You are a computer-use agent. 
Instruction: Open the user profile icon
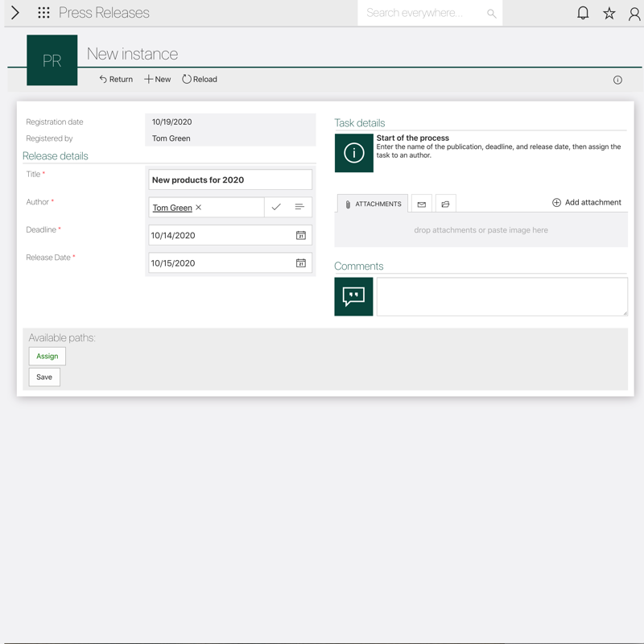pos(634,14)
